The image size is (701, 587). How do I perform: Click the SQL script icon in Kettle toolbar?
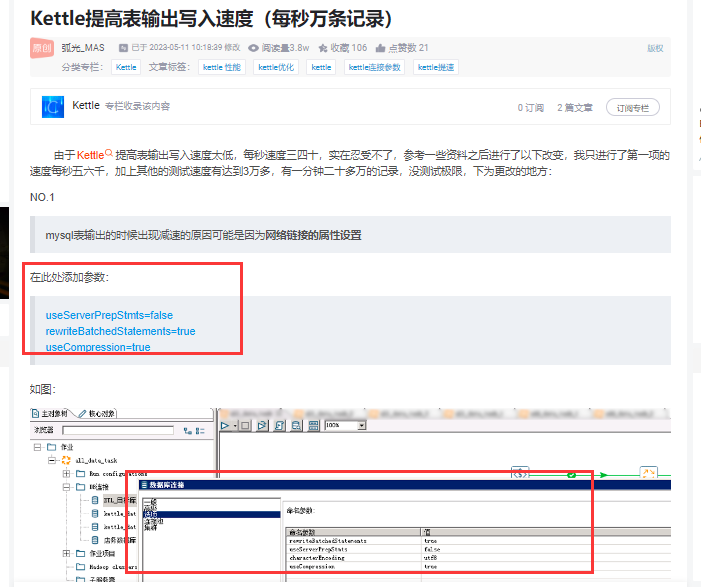coord(279,426)
